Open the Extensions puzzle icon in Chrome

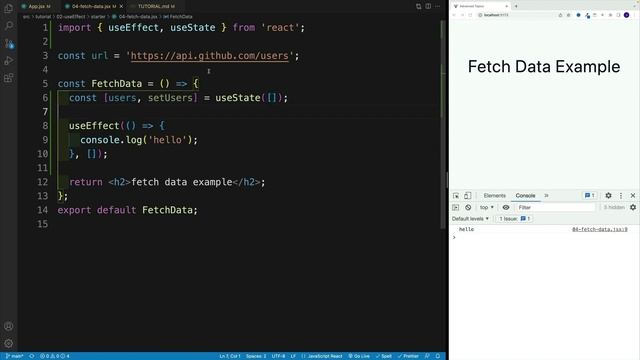610,15
